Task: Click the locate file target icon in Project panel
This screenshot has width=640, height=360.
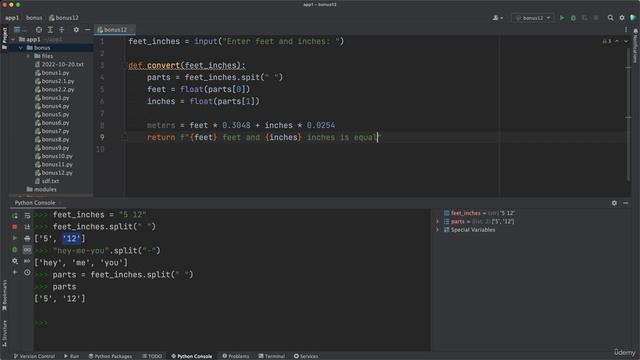Action: pos(39,30)
